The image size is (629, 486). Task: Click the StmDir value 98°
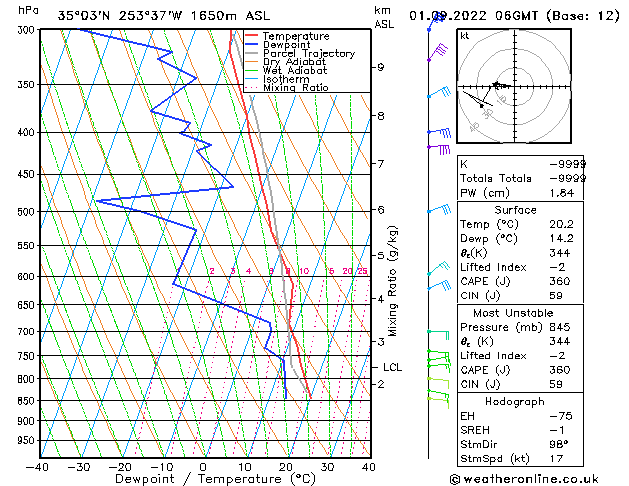point(559,445)
